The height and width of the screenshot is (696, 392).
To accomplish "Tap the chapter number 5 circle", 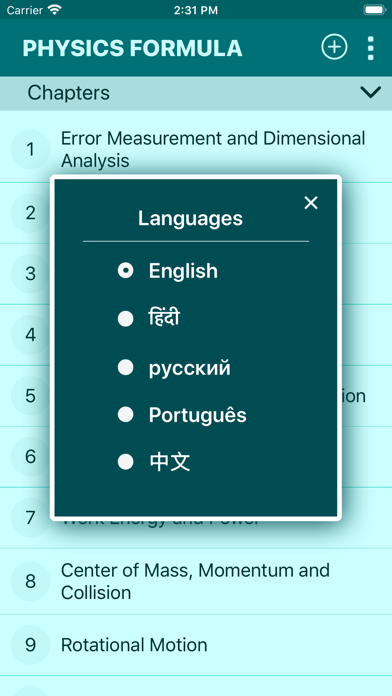I will 30,395.
